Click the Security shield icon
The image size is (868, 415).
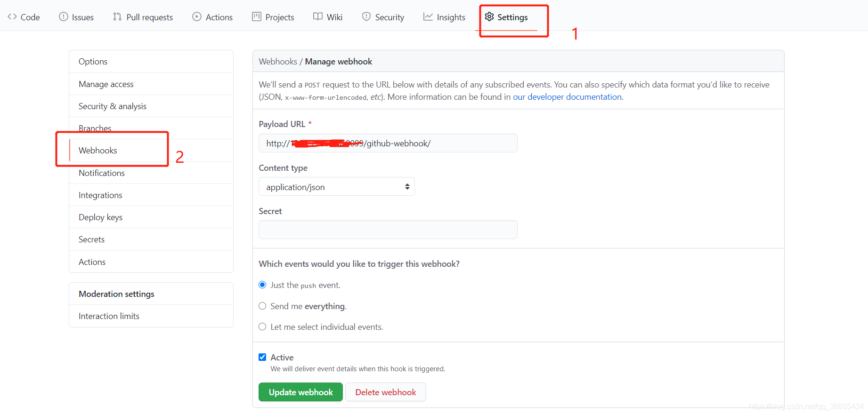point(366,17)
